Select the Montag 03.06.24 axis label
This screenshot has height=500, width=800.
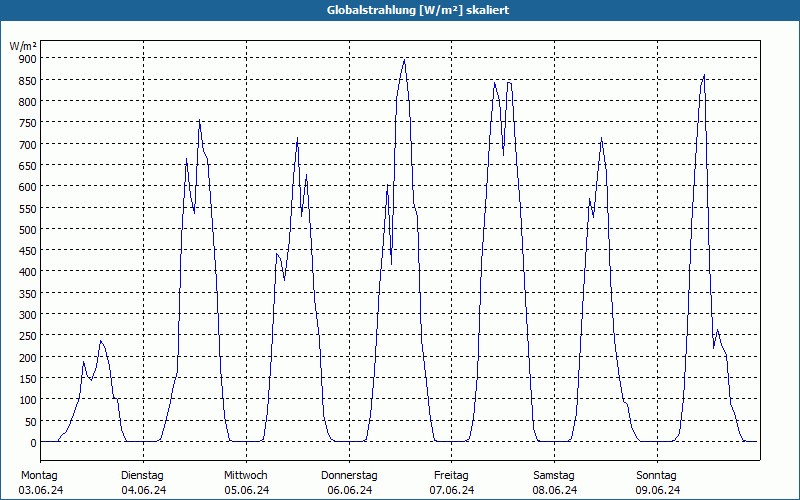41,482
